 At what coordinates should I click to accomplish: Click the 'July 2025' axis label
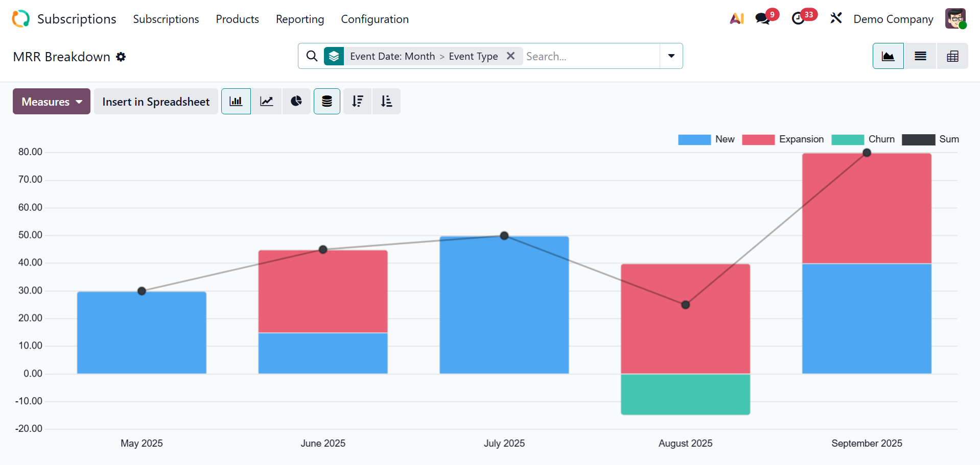pyautogui.click(x=504, y=444)
